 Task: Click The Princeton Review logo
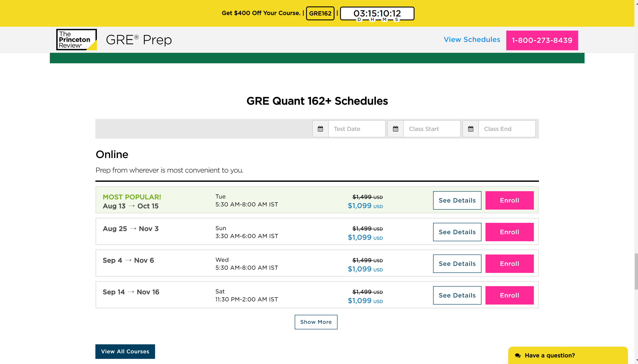tap(76, 40)
